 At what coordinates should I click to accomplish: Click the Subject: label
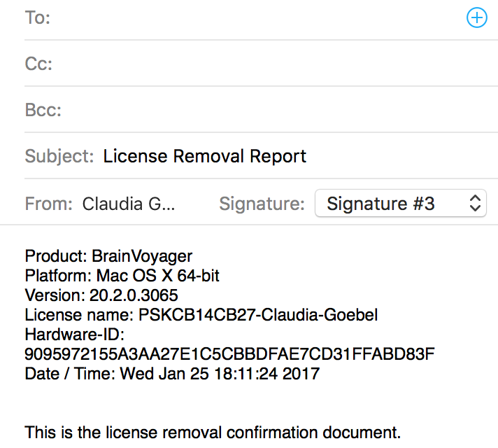tap(59, 156)
